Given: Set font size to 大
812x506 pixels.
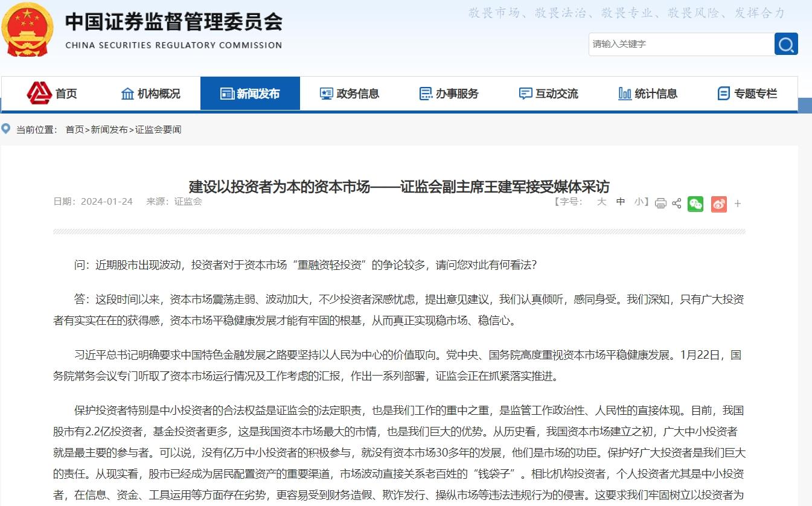Looking at the screenshot, I should 601,203.
